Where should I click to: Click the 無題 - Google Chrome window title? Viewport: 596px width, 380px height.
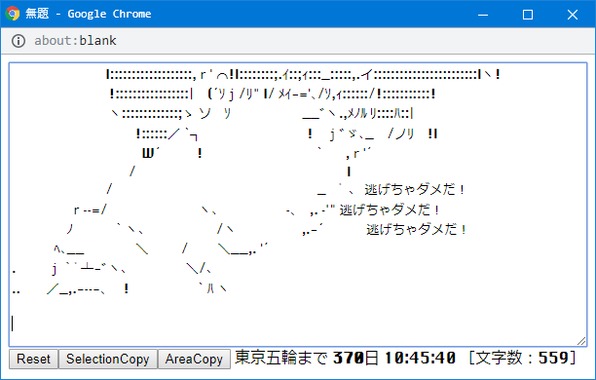click(x=88, y=14)
